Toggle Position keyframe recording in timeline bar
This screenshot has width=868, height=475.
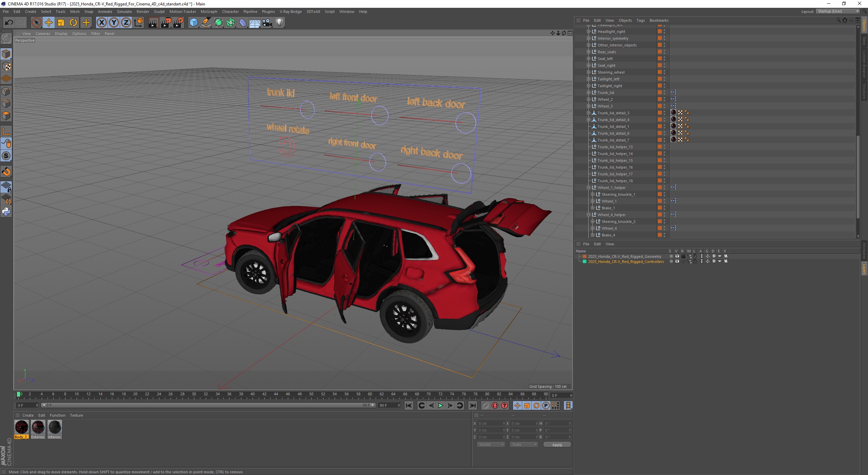point(517,405)
